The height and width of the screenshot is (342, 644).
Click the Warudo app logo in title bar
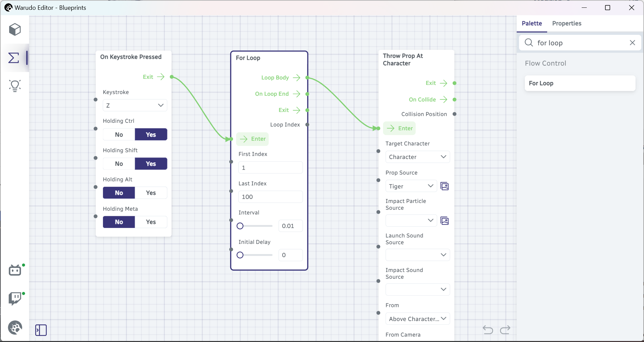point(8,7)
